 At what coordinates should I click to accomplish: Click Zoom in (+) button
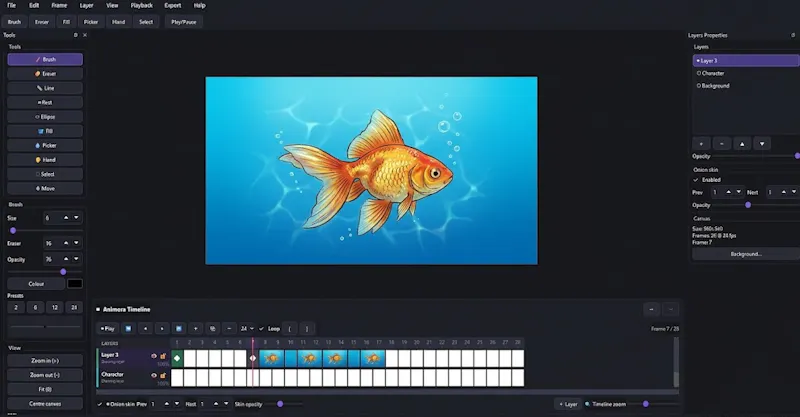tap(45, 361)
